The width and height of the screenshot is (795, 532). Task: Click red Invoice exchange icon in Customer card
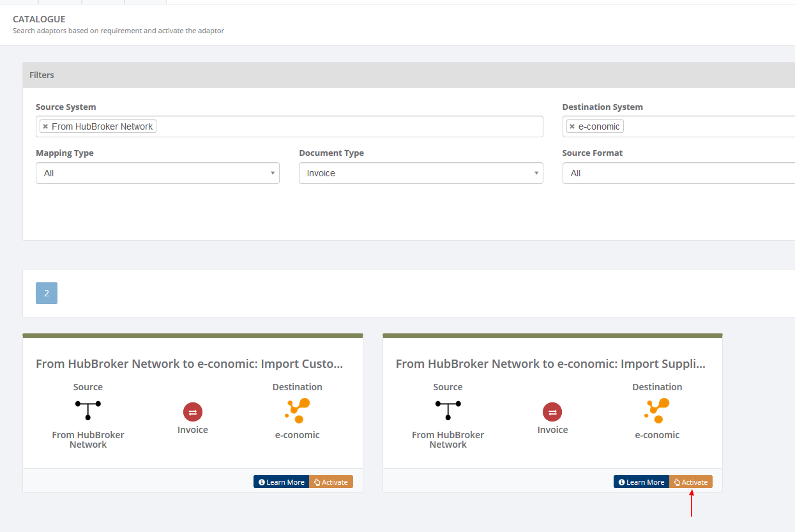click(x=193, y=412)
